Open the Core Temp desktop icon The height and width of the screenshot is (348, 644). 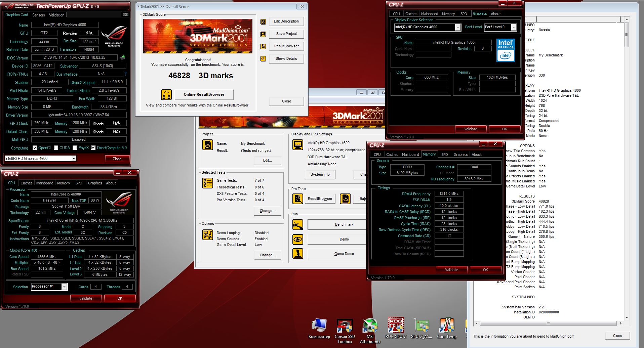[x=447, y=328]
